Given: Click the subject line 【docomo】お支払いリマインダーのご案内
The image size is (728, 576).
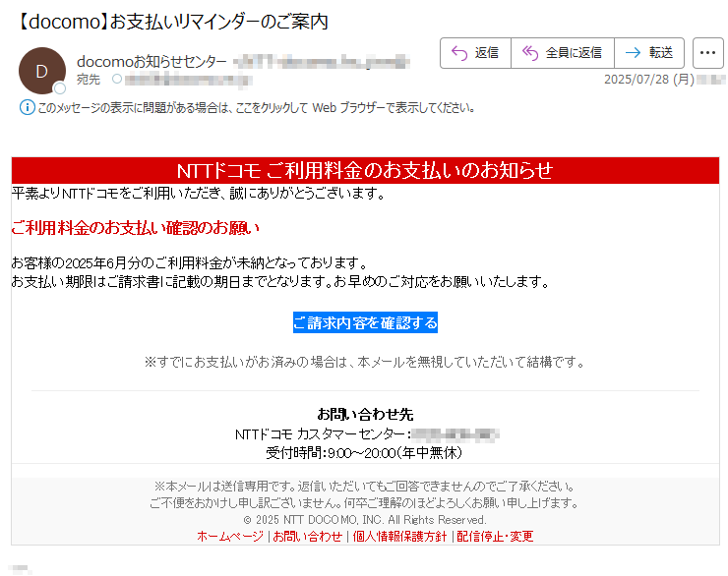Looking at the screenshot, I should (x=172, y=22).
